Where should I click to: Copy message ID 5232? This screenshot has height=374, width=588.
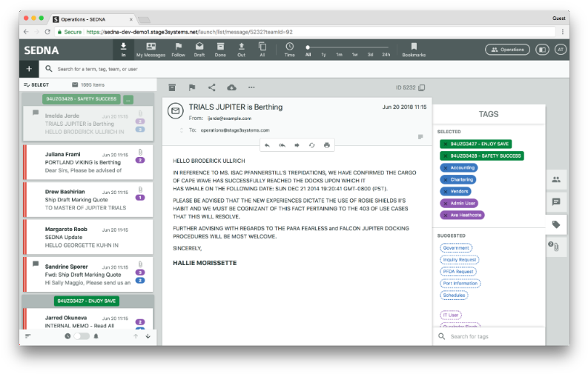tap(422, 87)
